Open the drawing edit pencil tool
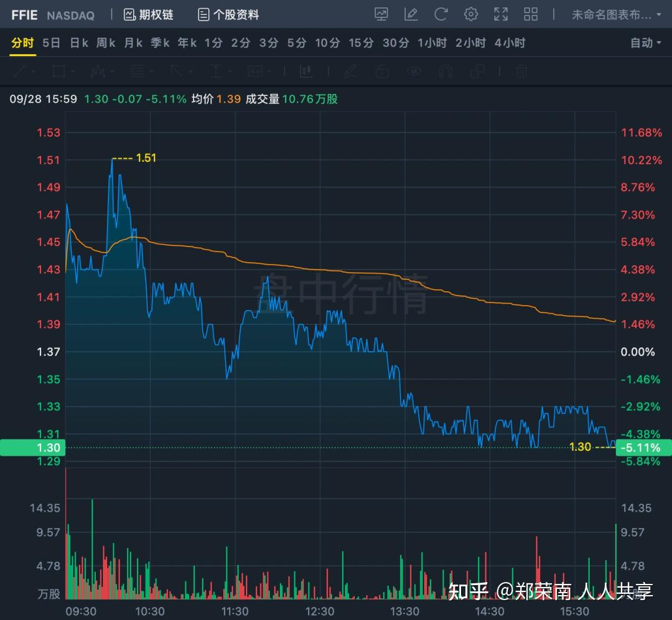672x620 pixels. pyautogui.click(x=351, y=72)
